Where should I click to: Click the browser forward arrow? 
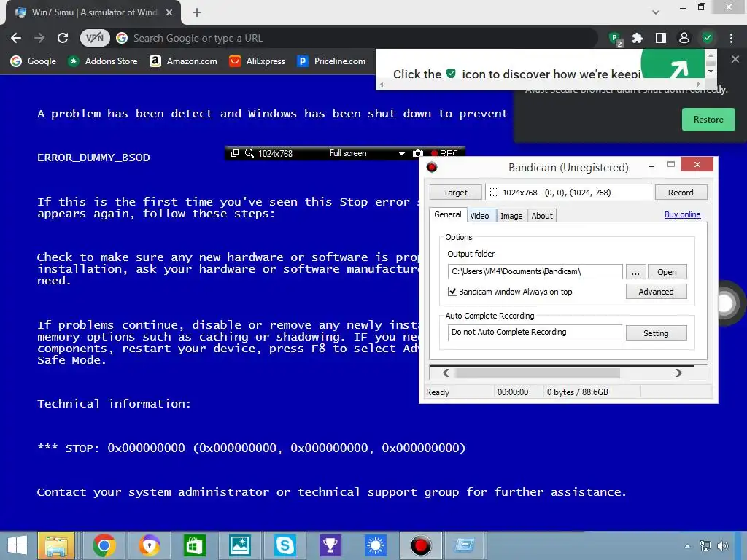click(x=39, y=38)
